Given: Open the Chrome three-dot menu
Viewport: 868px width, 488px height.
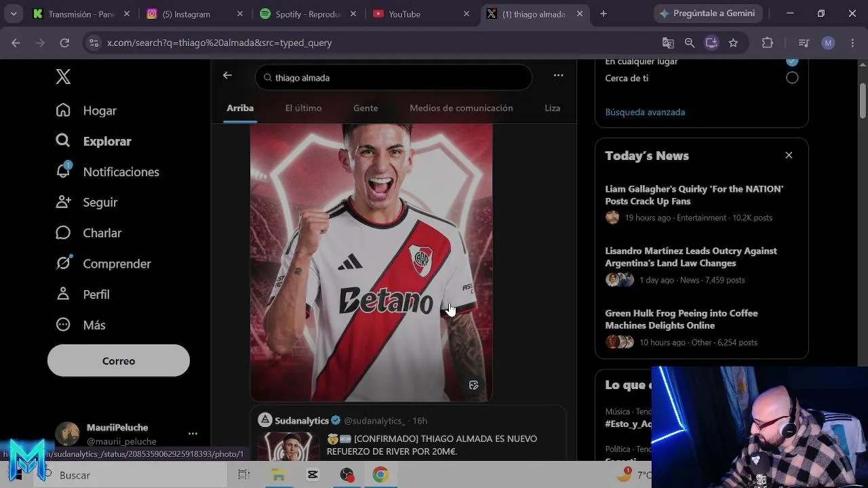Looking at the screenshot, I should (852, 43).
